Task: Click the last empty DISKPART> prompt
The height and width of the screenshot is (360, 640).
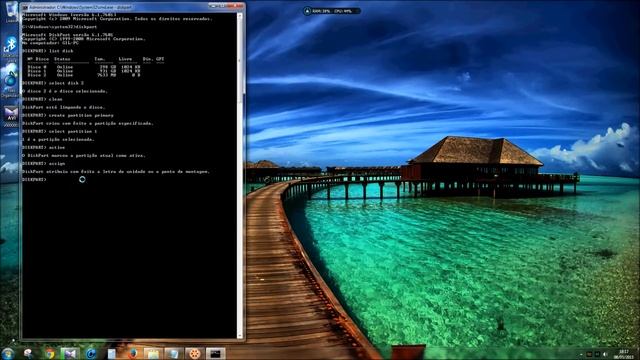Action: (34, 180)
